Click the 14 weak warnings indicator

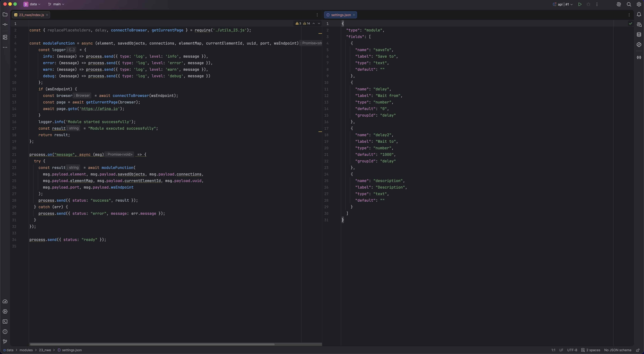[307, 23]
